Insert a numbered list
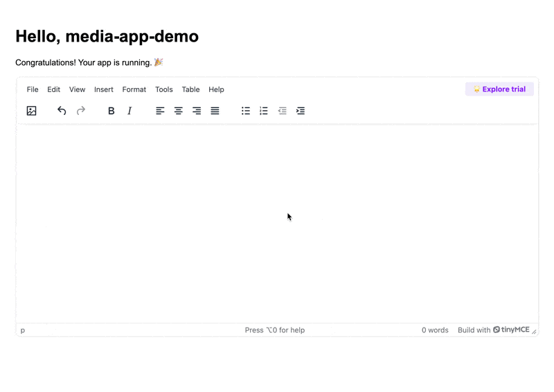The height and width of the screenshot is (392, 554). point(264,111)
